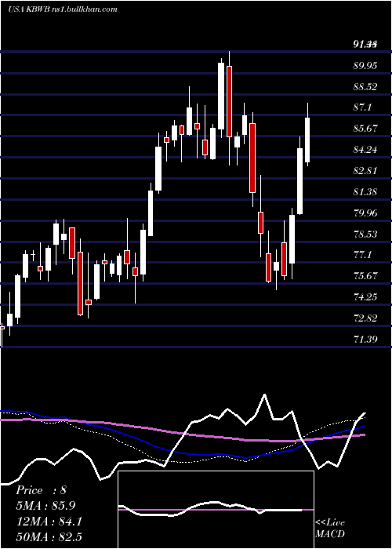The height and width of the screenshot is (549, 392).
Task: Click the 74.25 price axis label
Action: point(365,297)
